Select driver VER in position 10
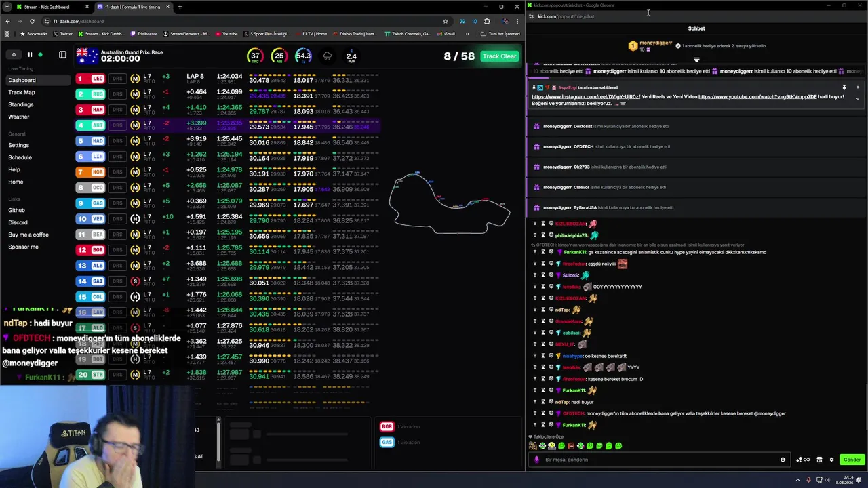This screenshot has width=868, height=488. tap(91, 219)
